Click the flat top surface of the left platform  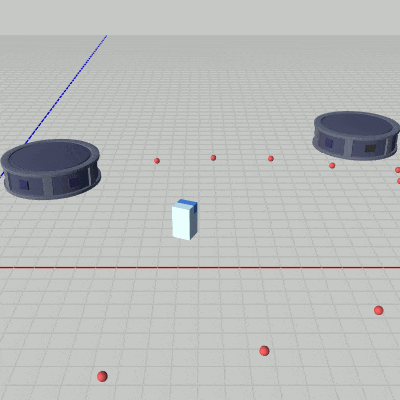pyautogui.click(x=50, y=155)
